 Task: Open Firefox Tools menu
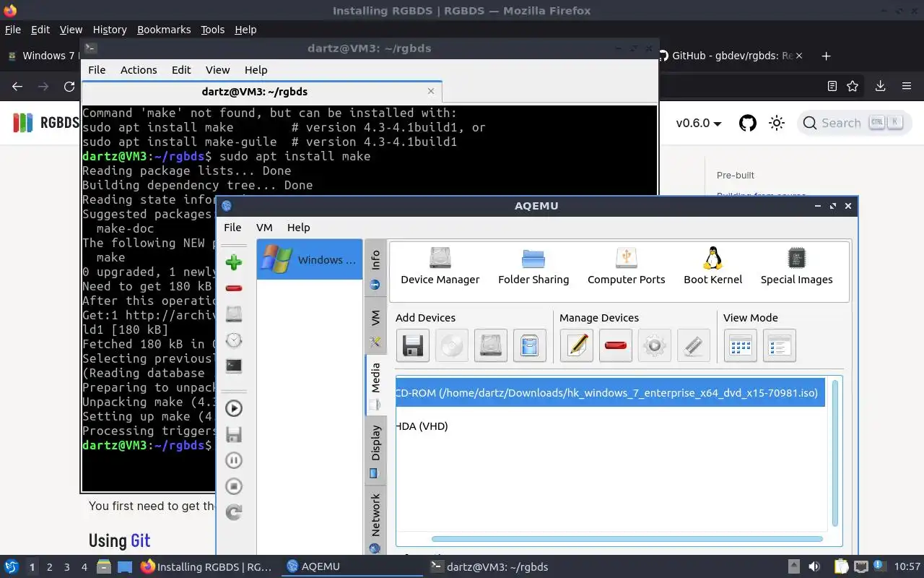tap(212, 30)
